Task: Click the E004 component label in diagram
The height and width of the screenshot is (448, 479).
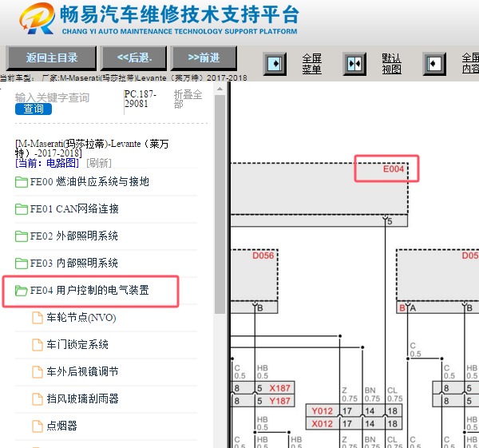Action: (394, 169)
